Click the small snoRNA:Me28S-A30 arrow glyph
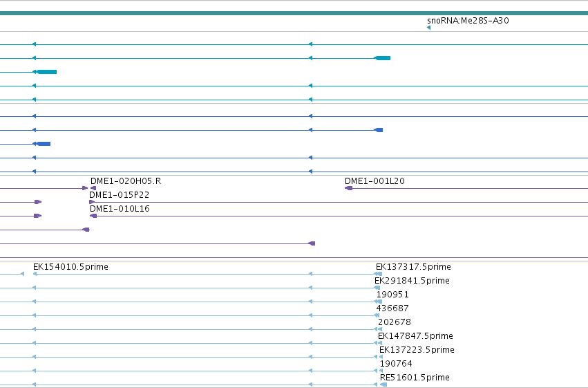The height and width of the screenshot is (388, 588). [428, 28]
